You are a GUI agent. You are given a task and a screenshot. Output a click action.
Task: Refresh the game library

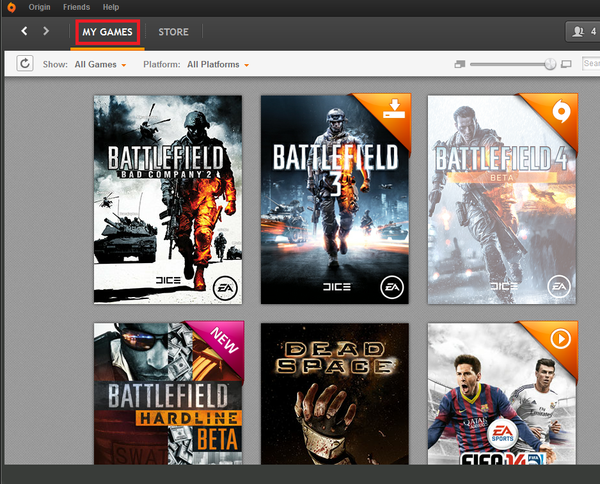pyautogui.click(x=25, y=64)
